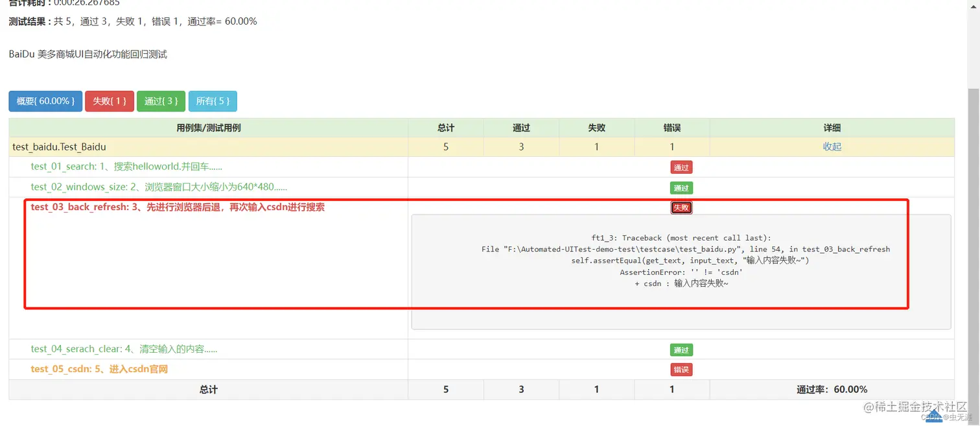Click the 总计 column header
Screen dimensions: 980x426
click(446, 128)
